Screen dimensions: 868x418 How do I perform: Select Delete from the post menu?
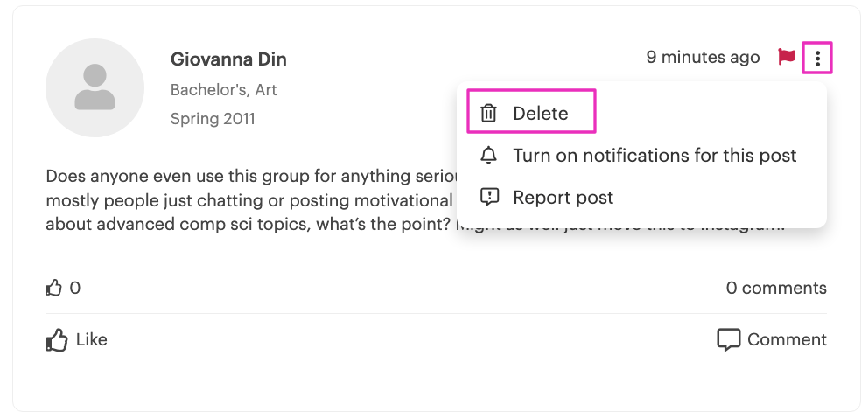click(540, 113)
